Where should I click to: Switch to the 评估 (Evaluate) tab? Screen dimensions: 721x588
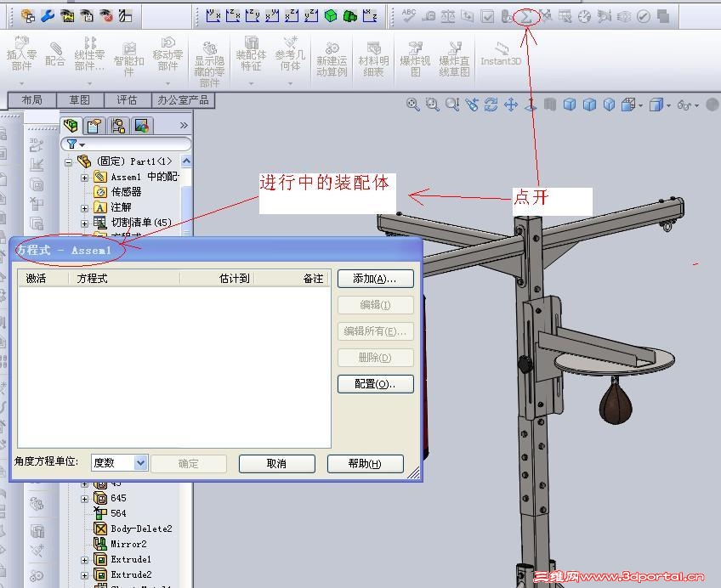click(128, 100)
